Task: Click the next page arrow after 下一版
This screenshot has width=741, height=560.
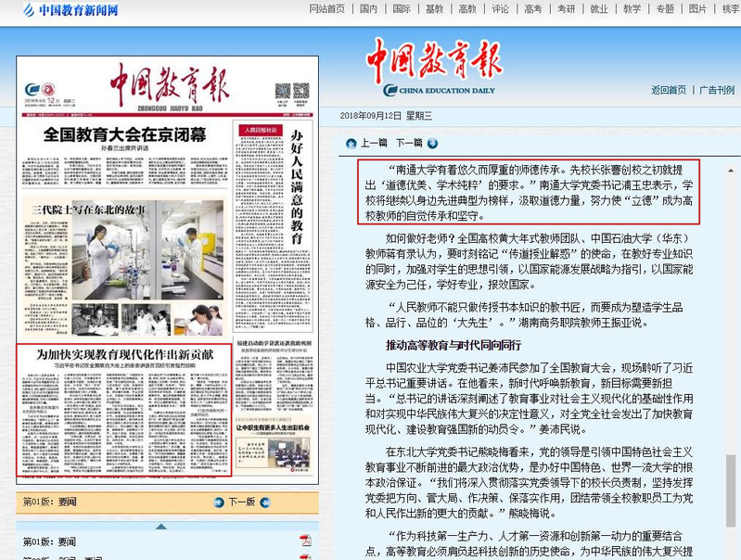Action: [x=265, y=502]
